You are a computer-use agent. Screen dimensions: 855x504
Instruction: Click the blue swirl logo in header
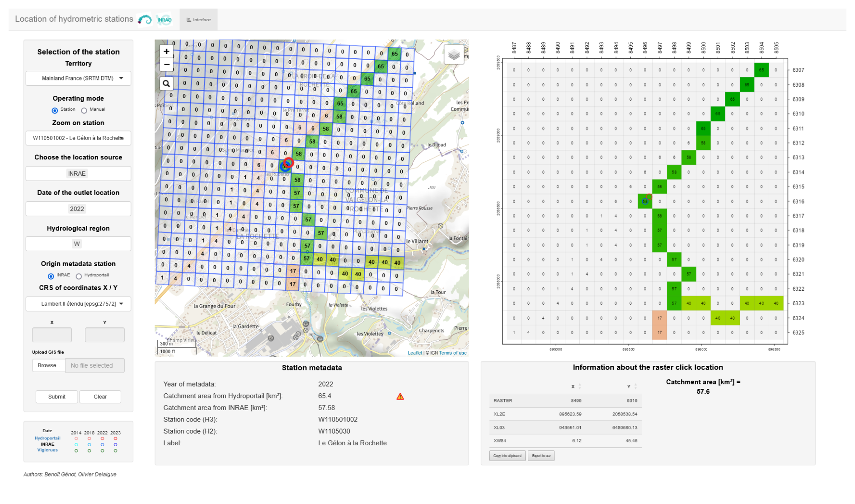pos(145,19)
